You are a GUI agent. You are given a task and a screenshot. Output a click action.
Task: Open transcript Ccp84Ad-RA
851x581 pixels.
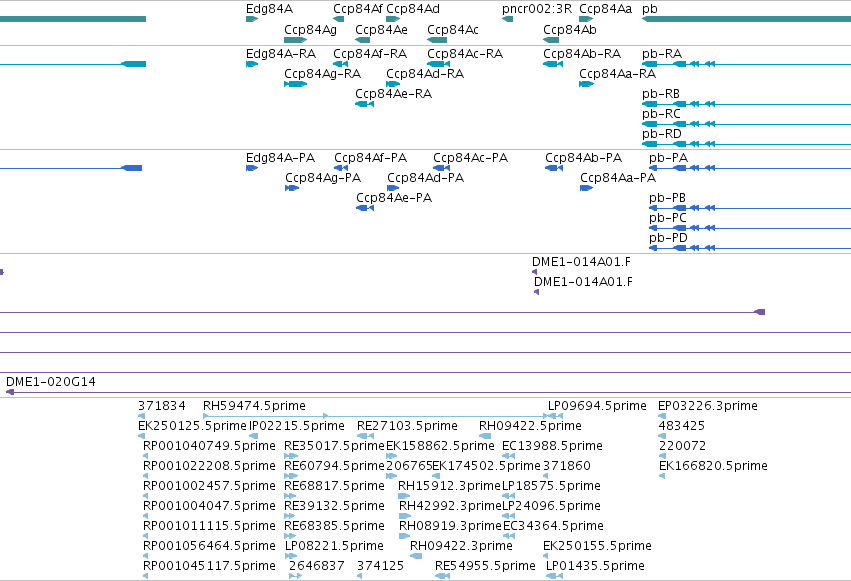tap(425, 74)
